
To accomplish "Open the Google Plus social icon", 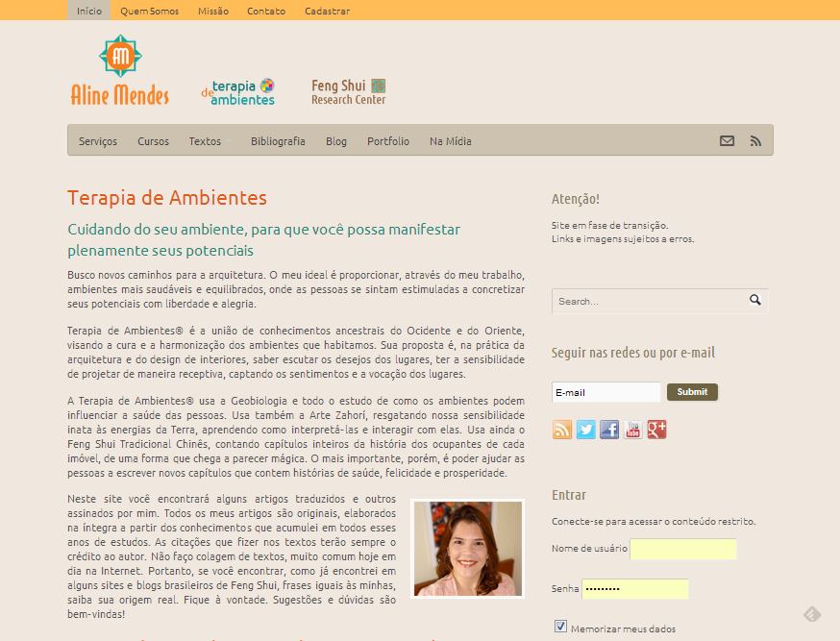I will tap(656, 430).
